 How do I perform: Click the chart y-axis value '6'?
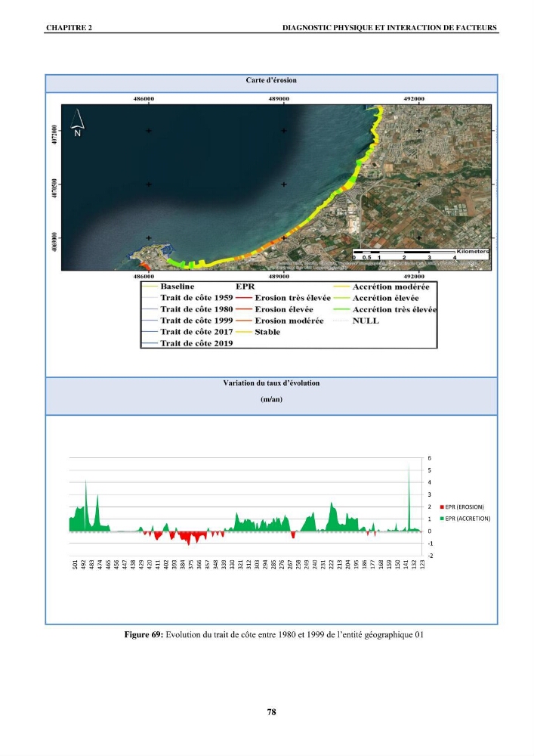point(430,458)
